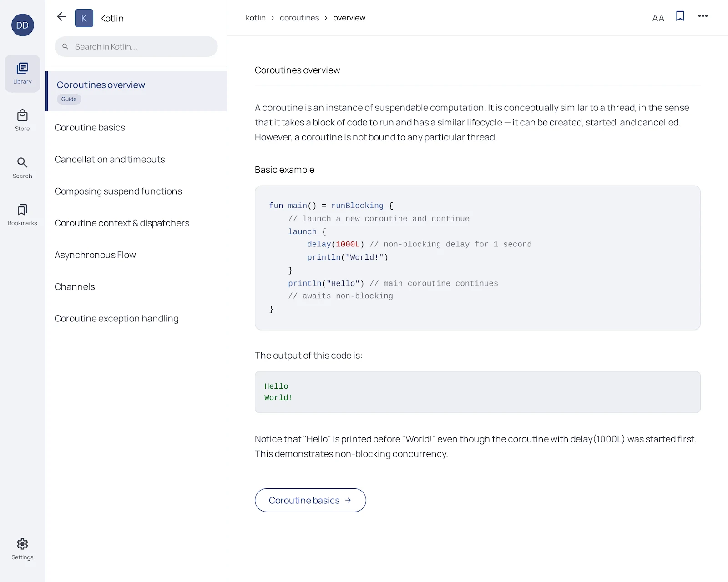
Task: Go to the Search section in sidebar
Action: 22,168
